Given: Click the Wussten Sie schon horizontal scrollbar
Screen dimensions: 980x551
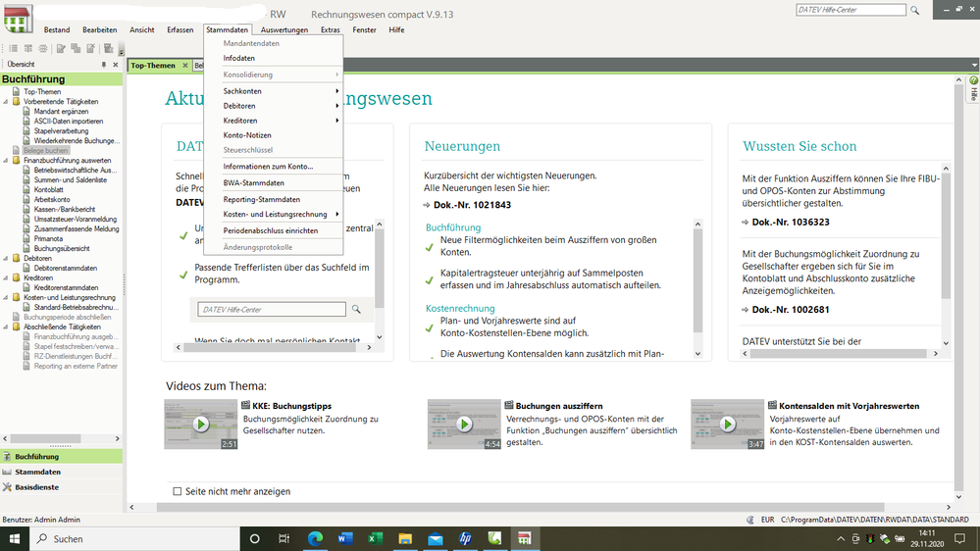Looking at the screenshot, I should tap(838, 354).
